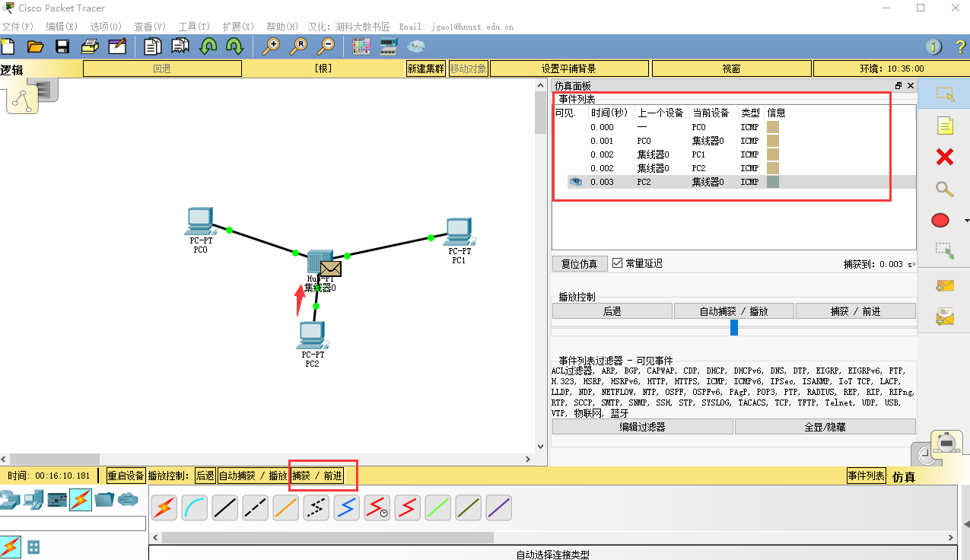970x560 pixels.
Task: Undock the 仿真面板 panel
Action: 898,85
